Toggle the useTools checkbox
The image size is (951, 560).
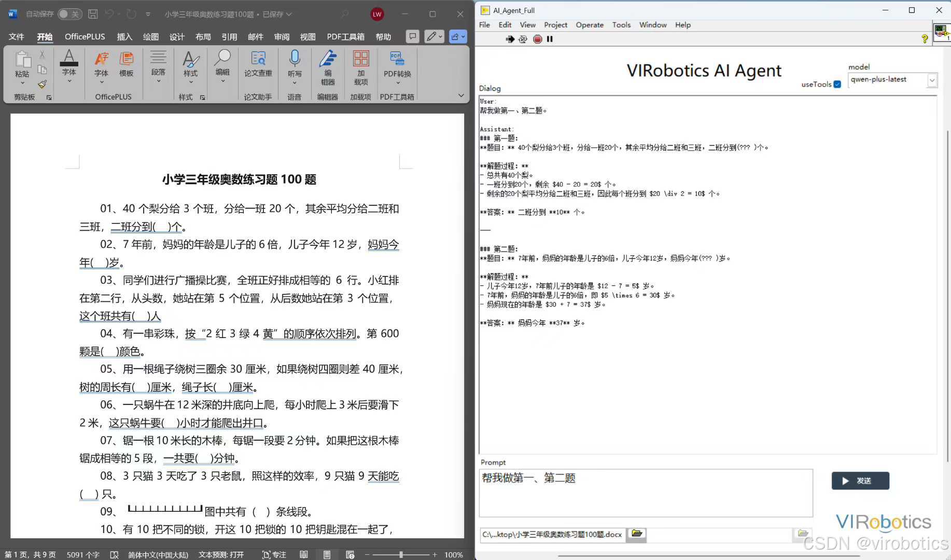tap(837, 85)
